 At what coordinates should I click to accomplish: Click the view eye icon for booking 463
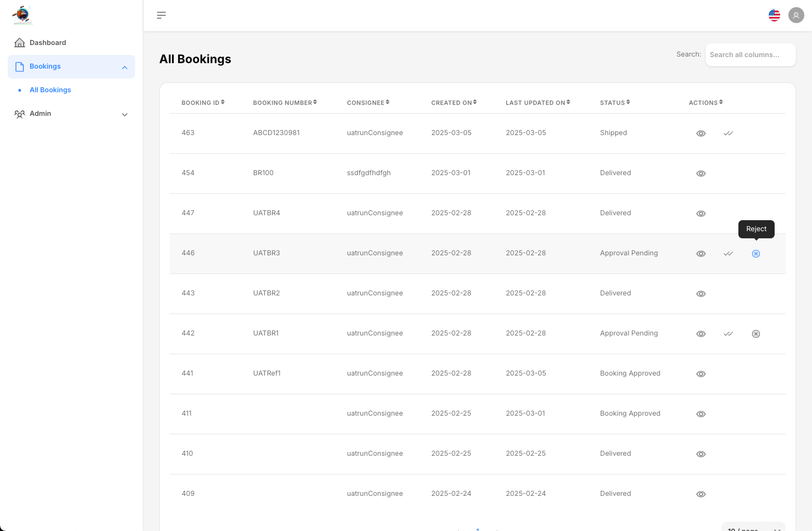tap(700, 133)
